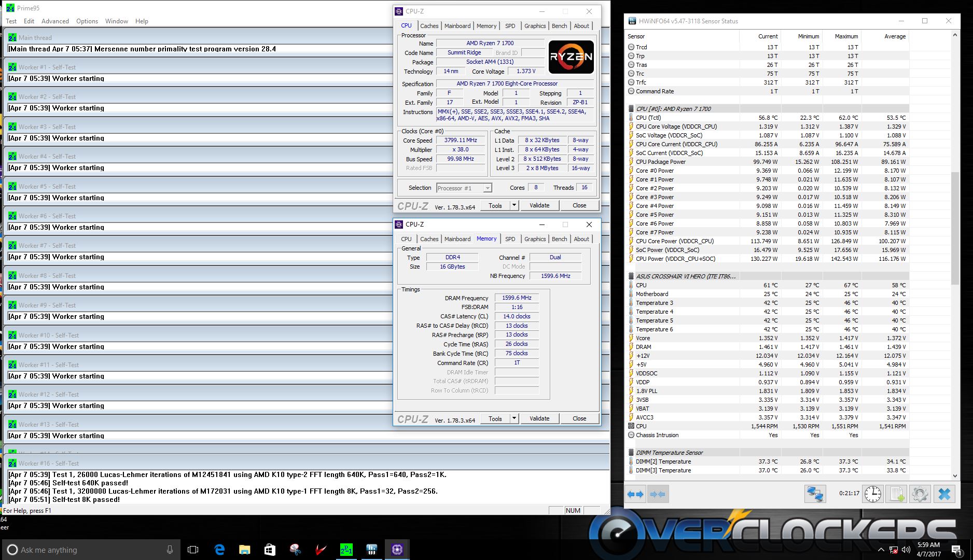Click Cortana Ask me anything search box

coord(91,550)
